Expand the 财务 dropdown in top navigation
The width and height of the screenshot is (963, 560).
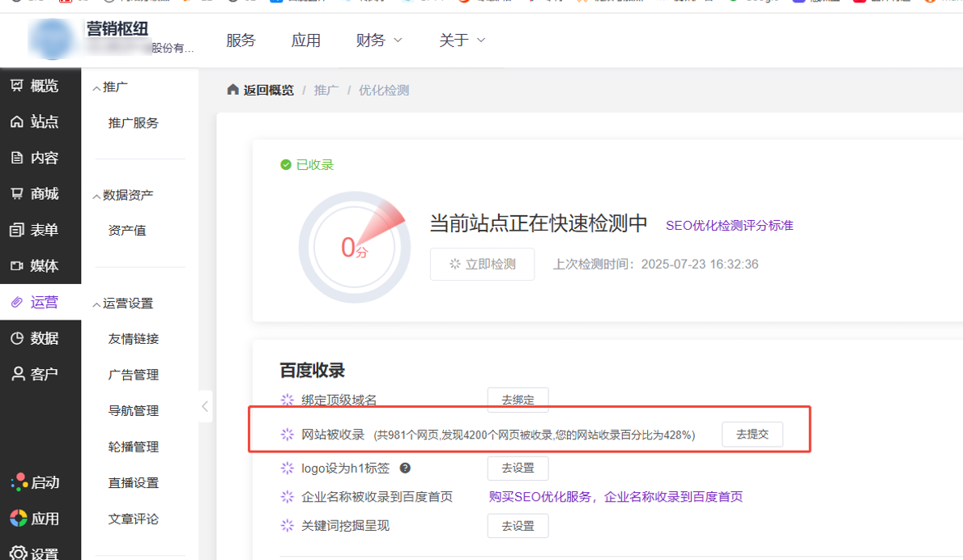pyautogui.click(x=379, y=40)
